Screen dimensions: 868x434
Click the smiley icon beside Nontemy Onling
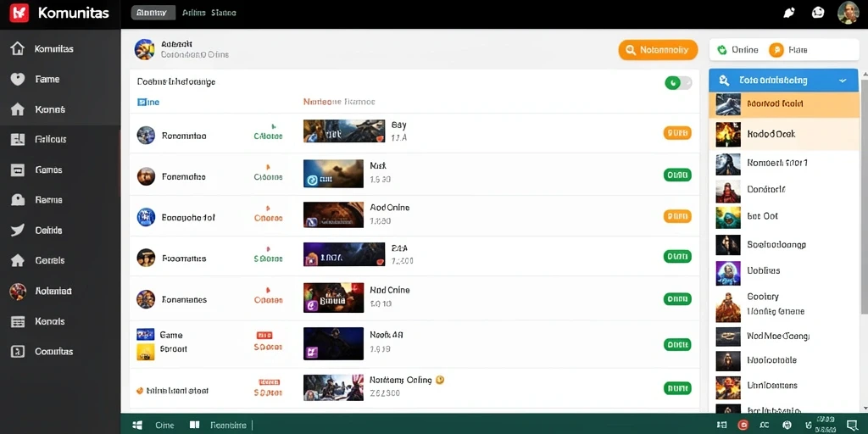tap(440, 380)
